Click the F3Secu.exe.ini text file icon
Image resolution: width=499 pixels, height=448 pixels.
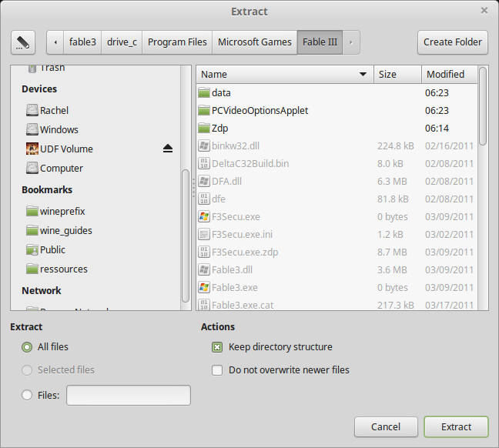(x=203, y=235)
